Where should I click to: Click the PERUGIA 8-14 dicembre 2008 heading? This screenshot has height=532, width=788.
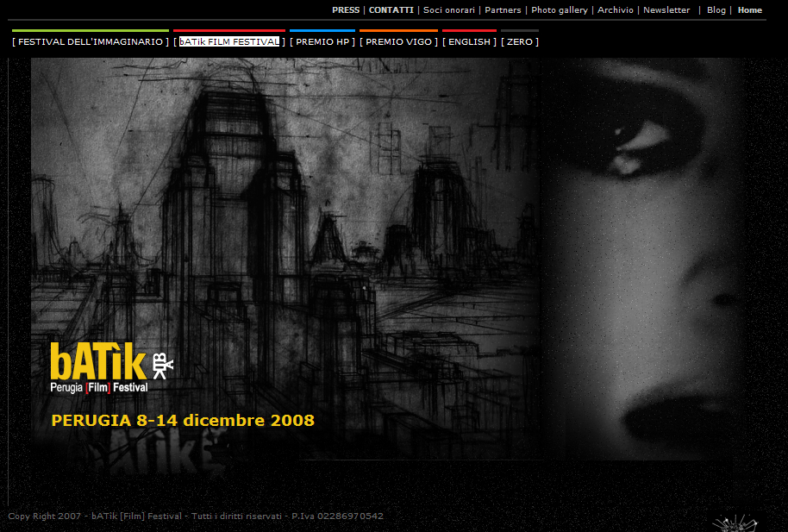[183, 421]
